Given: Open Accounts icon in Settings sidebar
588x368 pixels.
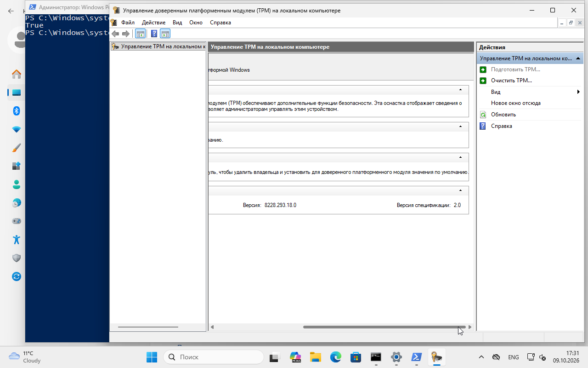Looking at the screenshot, I should tap(17, 184).
